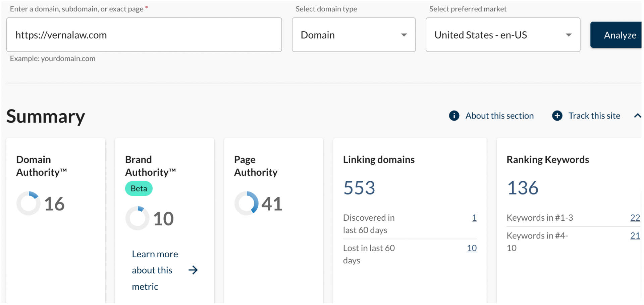Collapse the Summary section with the chevron
This screenshot has height=305, width=644.
(x=637, y=116)
